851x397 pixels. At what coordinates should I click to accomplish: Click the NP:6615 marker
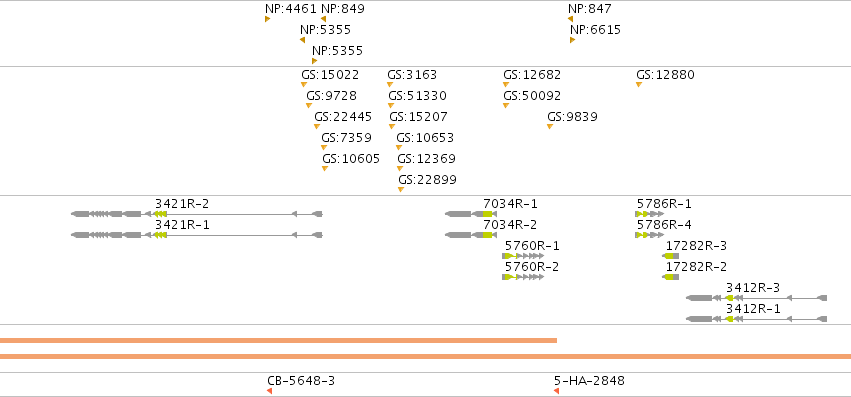(x=573, y=40)
